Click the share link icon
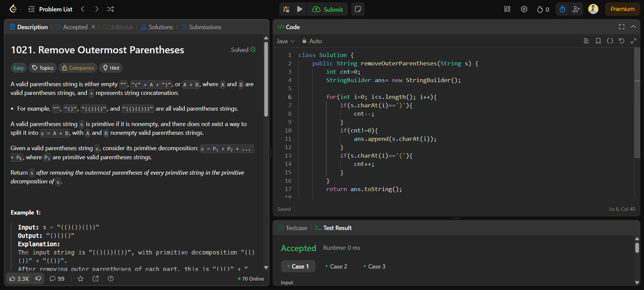Viewport: 644px width, 290px height. [96, 279]
